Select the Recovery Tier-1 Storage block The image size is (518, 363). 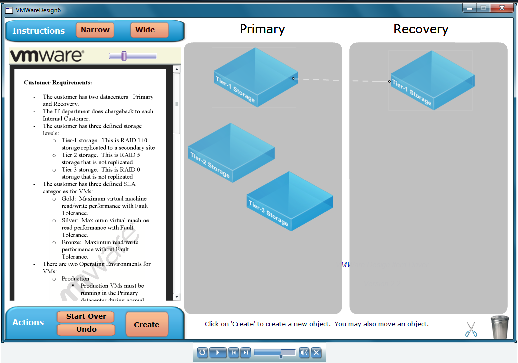(432, 80)
